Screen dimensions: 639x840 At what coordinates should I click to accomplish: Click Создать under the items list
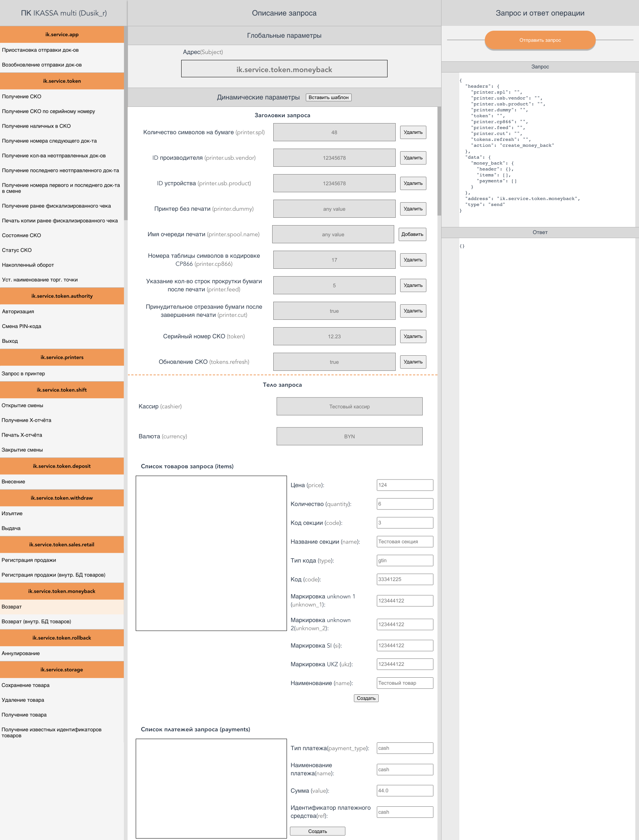point(365,698)
